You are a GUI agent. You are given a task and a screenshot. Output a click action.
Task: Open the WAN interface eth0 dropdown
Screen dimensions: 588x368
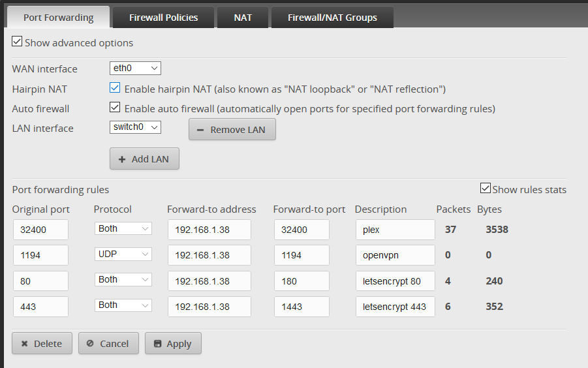(x=135, y=69)
